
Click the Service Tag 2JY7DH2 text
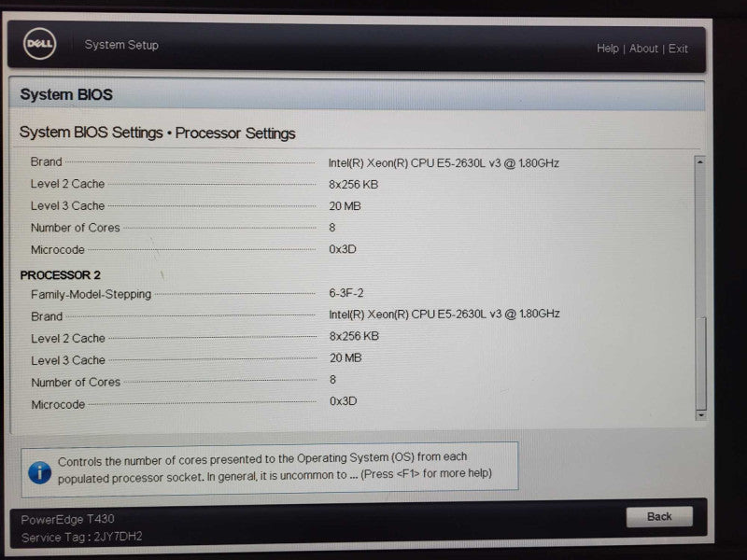(82, 538)
